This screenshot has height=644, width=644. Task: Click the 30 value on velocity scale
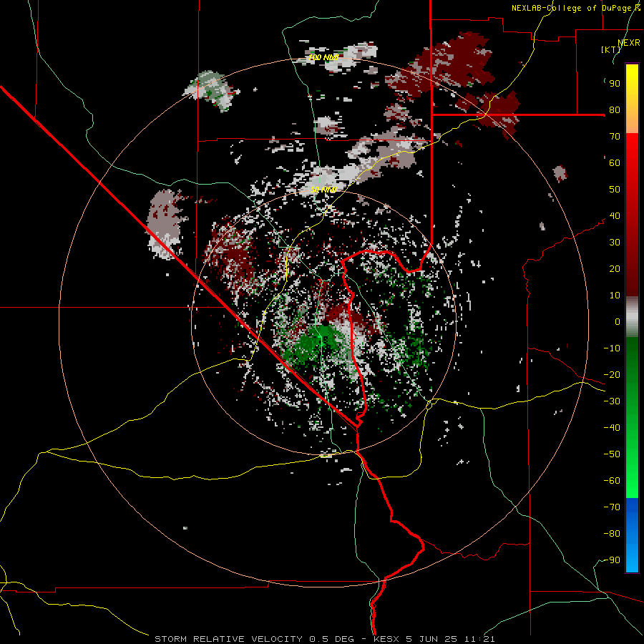(x=615, y=243)
